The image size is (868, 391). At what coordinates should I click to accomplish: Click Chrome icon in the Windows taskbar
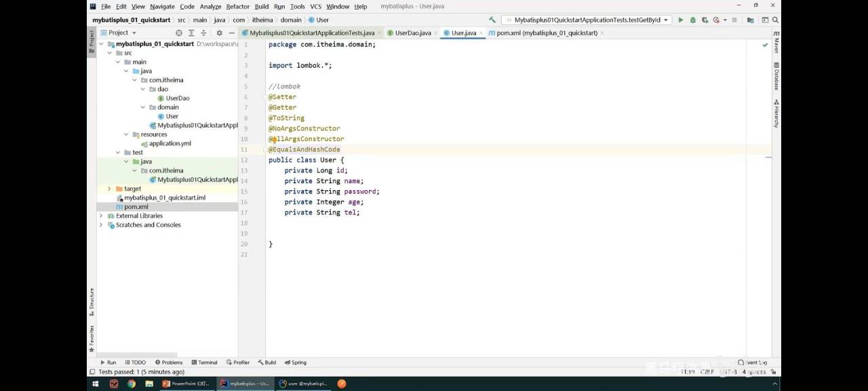[x=132, y=384]
